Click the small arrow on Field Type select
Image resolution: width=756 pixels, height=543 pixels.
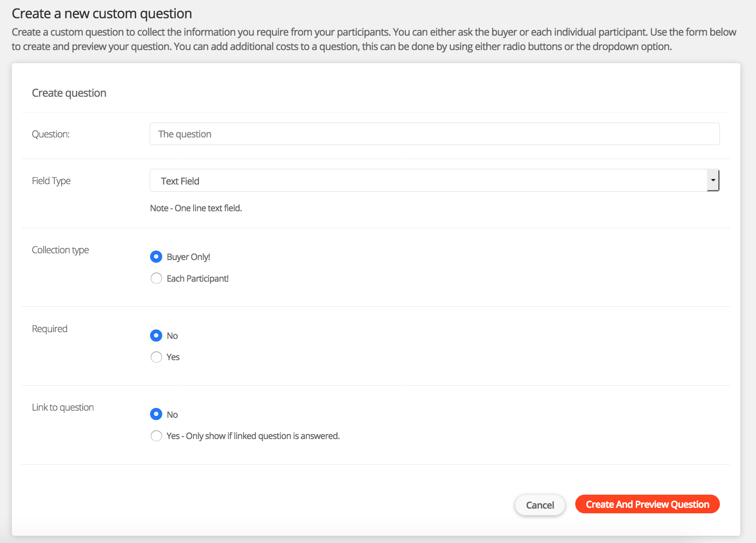713,181
